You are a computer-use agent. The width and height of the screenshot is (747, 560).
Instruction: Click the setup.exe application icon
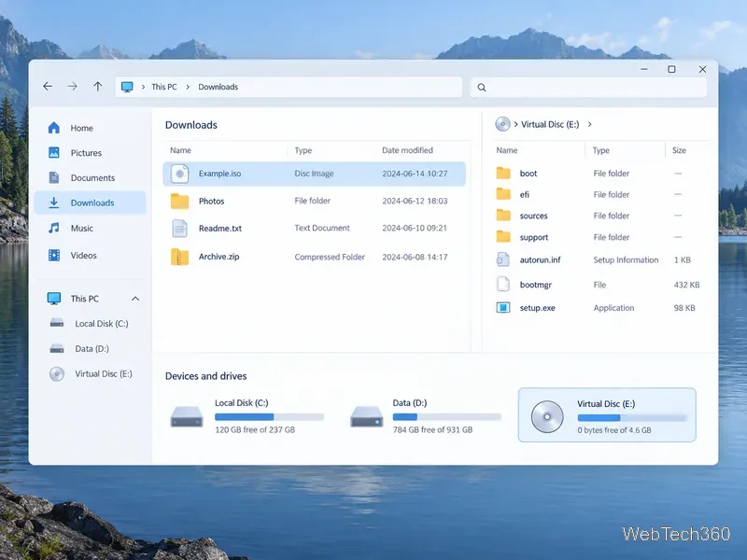tap(503, 308)
